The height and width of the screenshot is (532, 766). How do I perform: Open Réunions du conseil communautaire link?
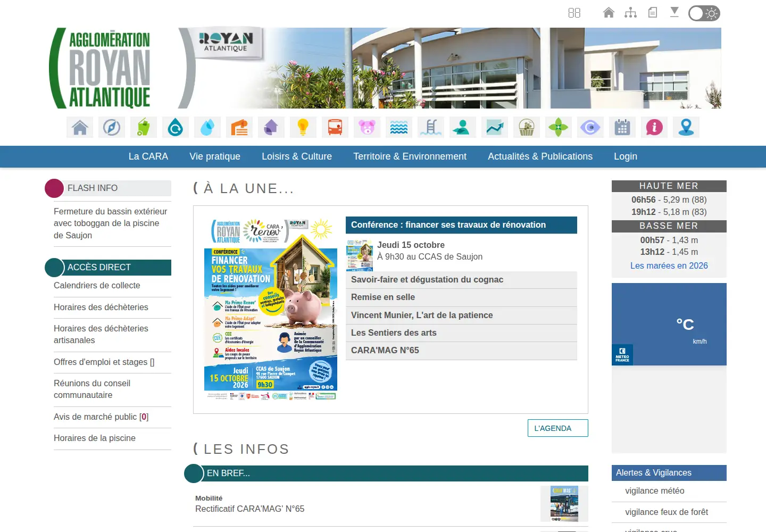[x=92, y=389]
